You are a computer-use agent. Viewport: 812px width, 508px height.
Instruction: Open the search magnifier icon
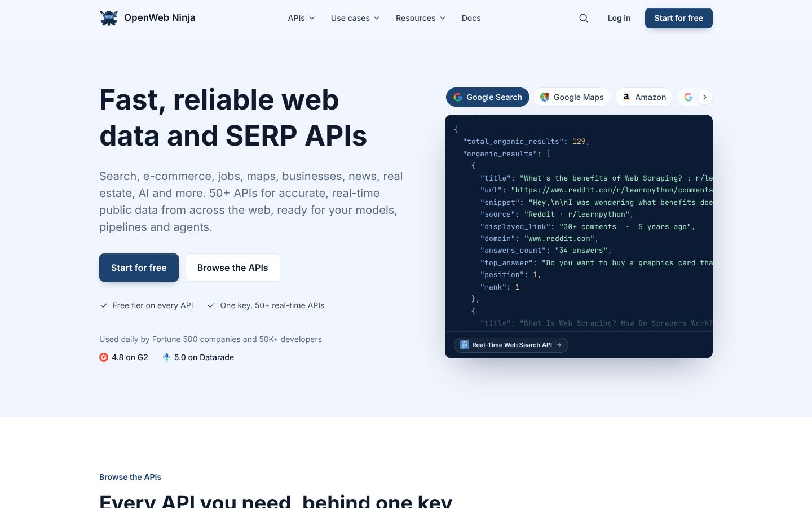(584, 18)
